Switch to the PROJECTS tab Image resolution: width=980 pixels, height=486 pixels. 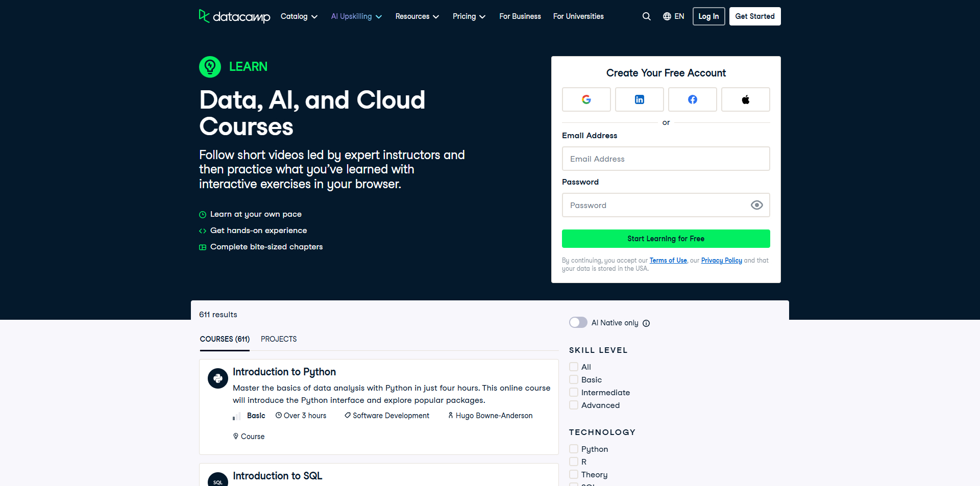click(279, 339)
